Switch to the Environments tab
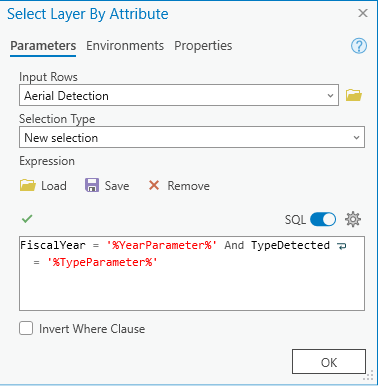The width and height of the screenshot is (378, 386). click(125, 46)
